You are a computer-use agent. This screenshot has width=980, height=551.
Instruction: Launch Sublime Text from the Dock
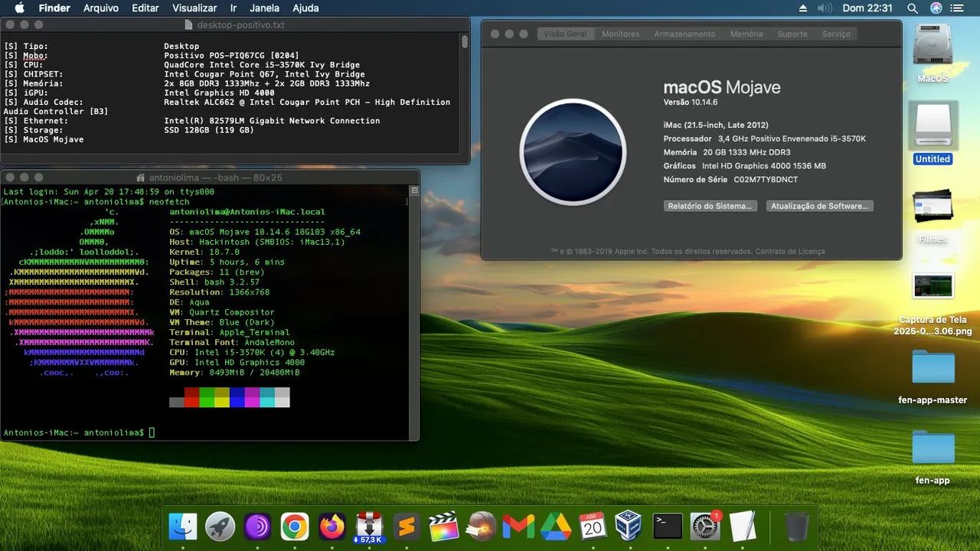407,527
